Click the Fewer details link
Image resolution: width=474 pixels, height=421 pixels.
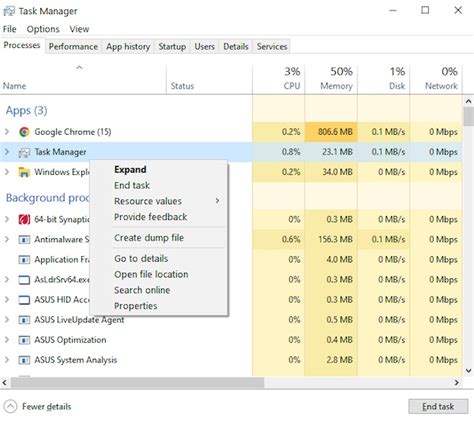46,406
